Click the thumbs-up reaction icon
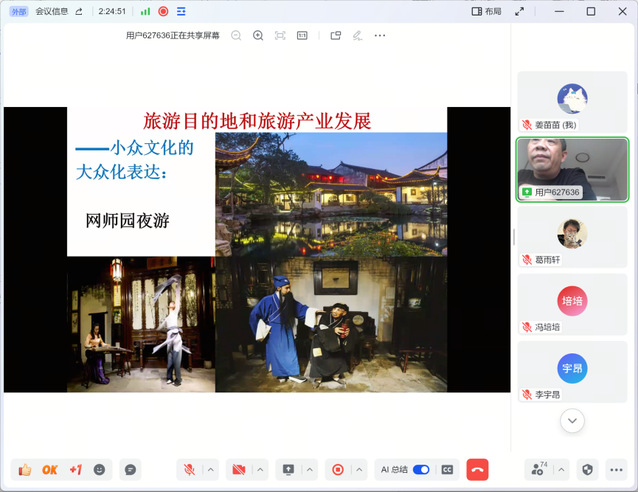The height and width of the screenshot is (492, 638). [x=24, y=469]
